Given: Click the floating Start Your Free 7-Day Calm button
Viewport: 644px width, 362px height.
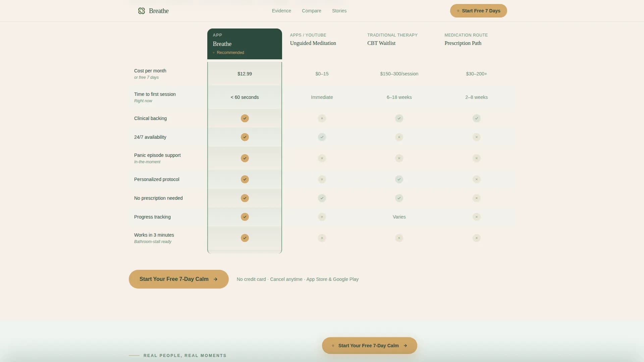Looking at the screenshot, I should 369,346.
